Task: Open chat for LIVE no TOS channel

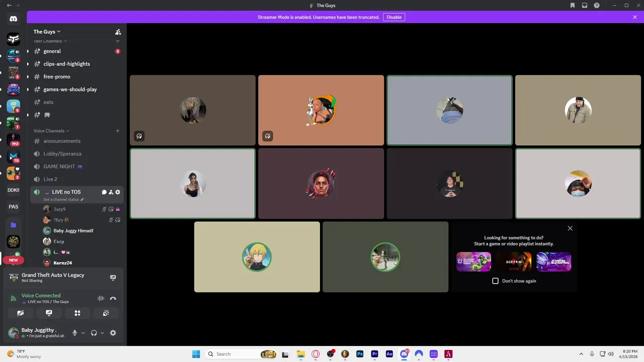Action: [104, 192]
